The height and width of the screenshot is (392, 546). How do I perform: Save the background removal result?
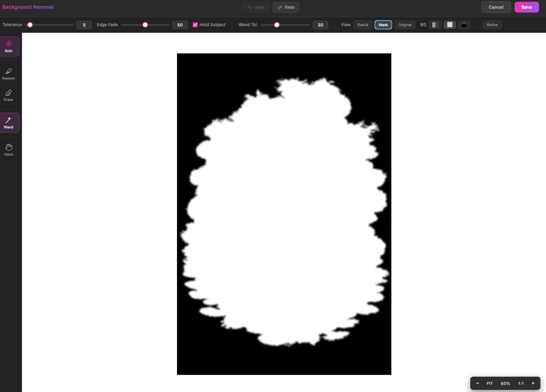[527, 7]
